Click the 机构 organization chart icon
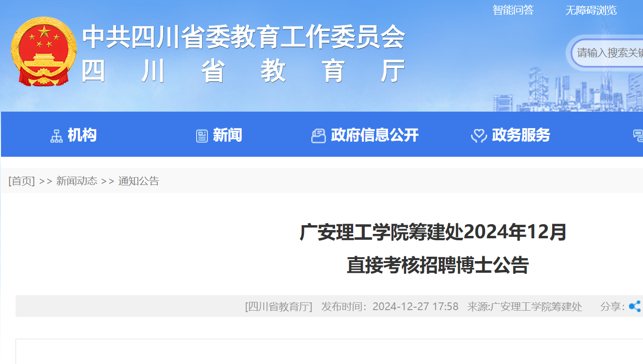This screenshot has height=364, width=643. pos(57,136)
